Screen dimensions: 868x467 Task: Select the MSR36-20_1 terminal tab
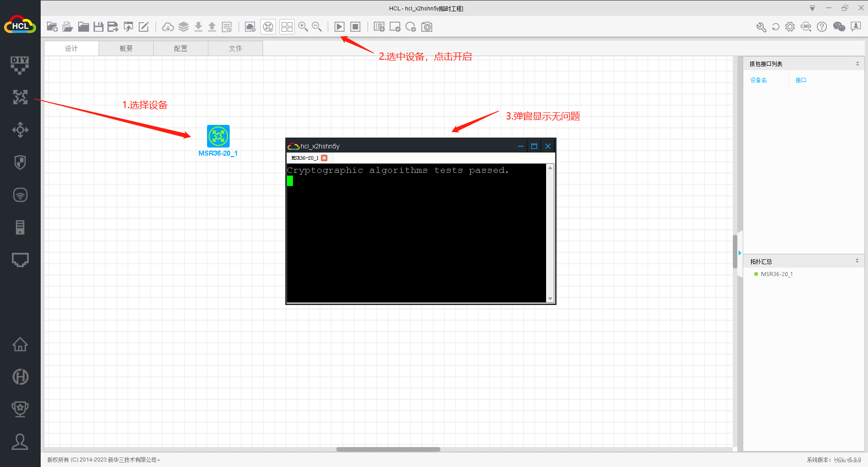point(305,158)
